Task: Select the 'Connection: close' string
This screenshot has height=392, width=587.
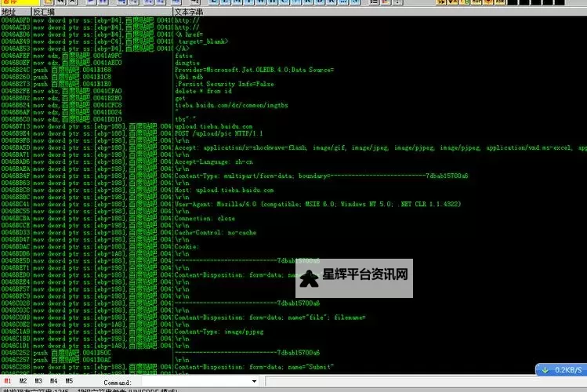Action: (205, 219)
